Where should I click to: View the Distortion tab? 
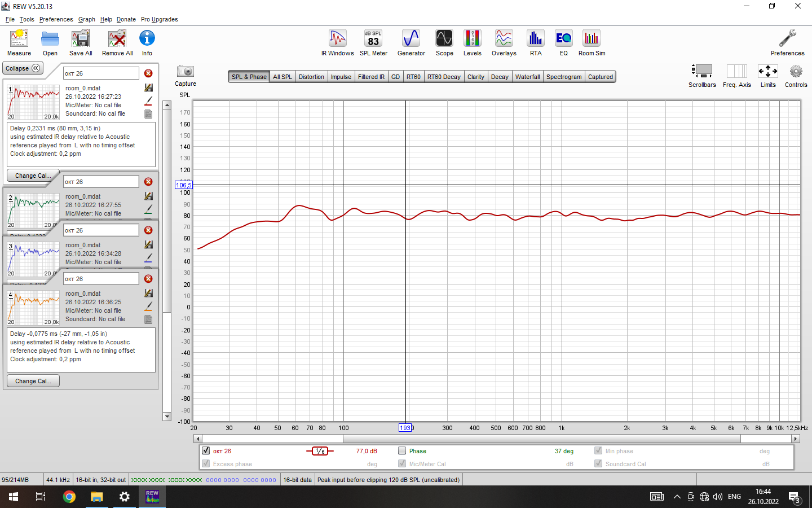[311, 77]
